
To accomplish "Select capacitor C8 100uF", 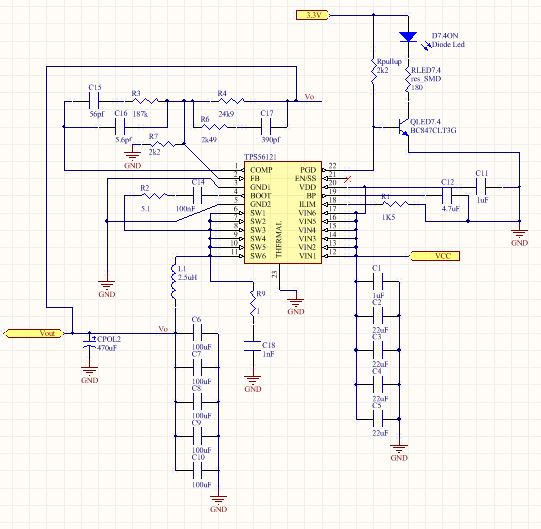I will click(197, 402).
